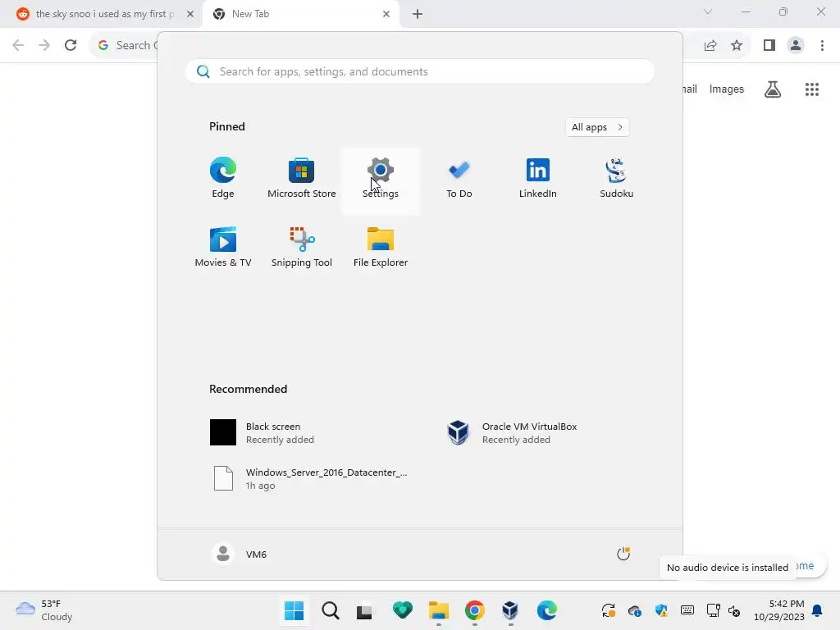This screenshot has width=840, height=630.
Task: Open Microsoft Edge on the taskbar
Action: (x=546, y=610)
